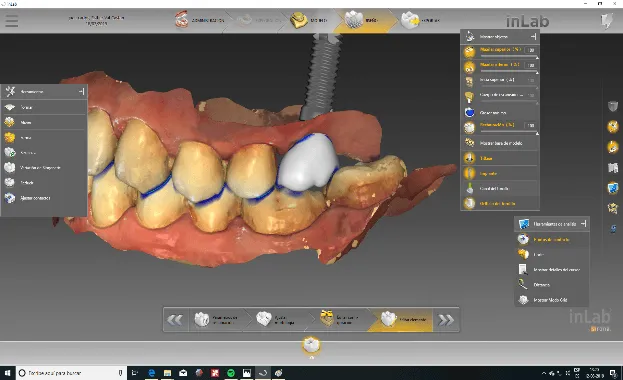Open Windows Start menu
The height and width of the screenshot is (380, 623).
[8, 373]
